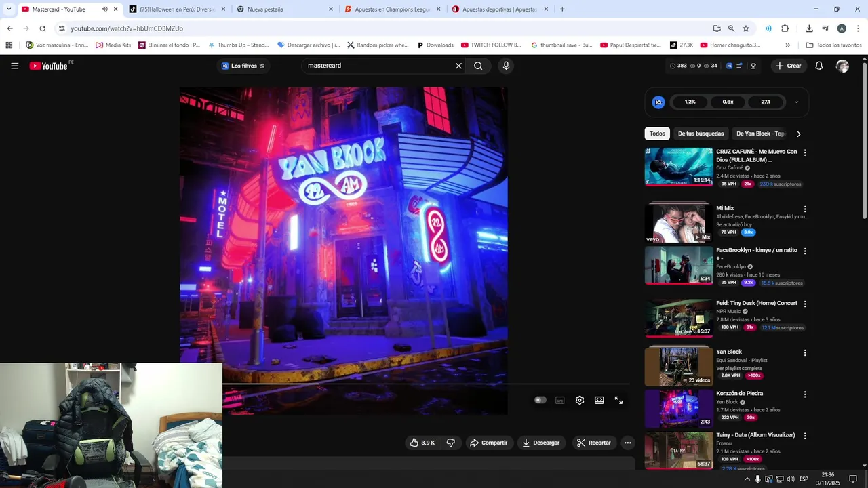Switch to the Halloween en Perú tab

tap(176, 9)
